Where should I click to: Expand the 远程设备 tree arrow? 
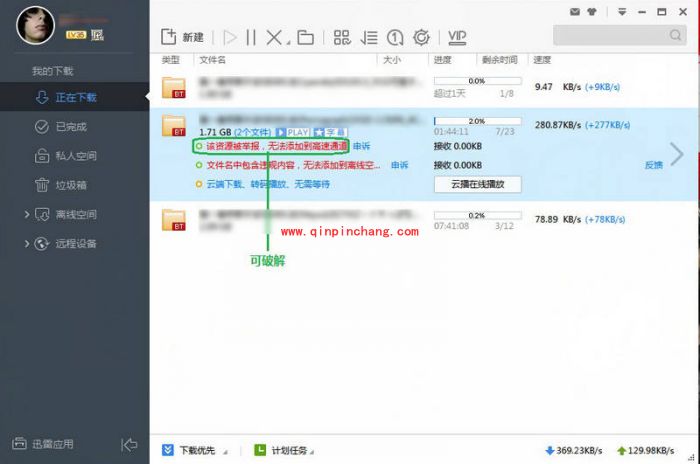coord(27,244)
